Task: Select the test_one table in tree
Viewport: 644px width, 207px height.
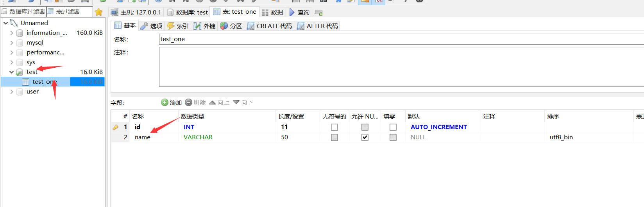Action: point(45,82)
